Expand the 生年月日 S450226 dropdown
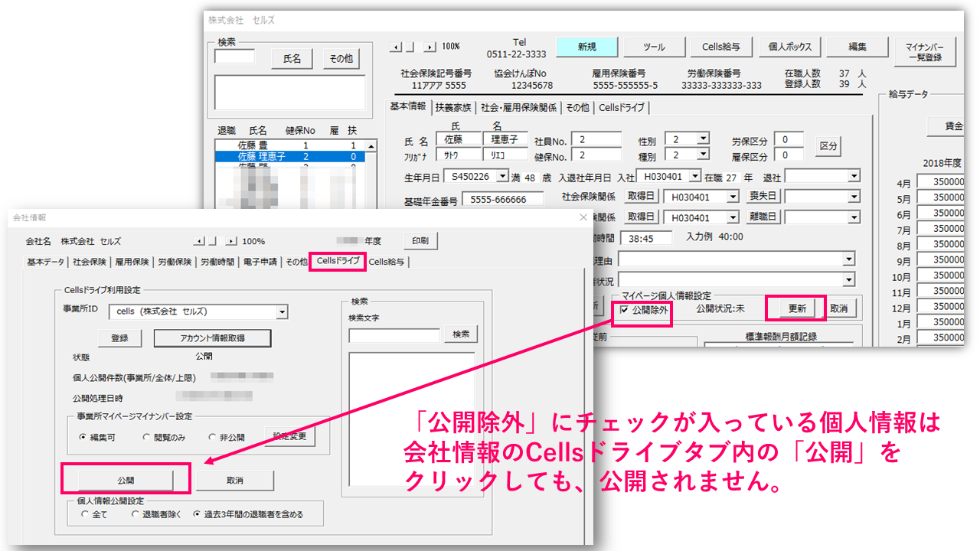 pyautogui.click(x=503, y=177)
